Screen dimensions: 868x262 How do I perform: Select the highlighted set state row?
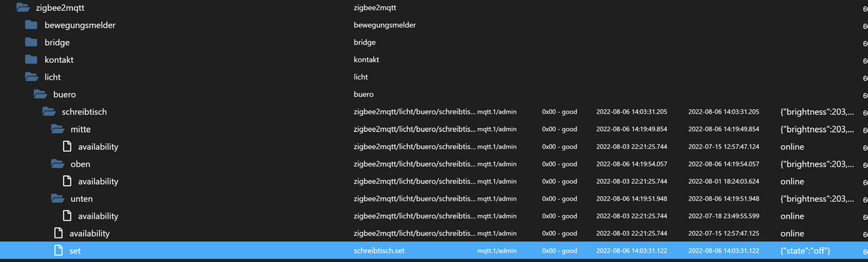pyautogui.click(x=434, y=251)
